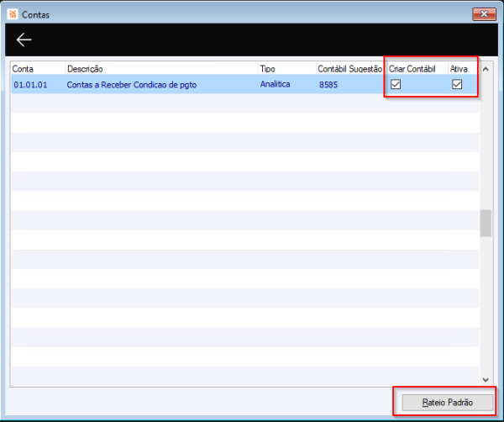Click the vertical scrollbar thumb
Viewport: 504px width, 422px height.
point(486,224)
